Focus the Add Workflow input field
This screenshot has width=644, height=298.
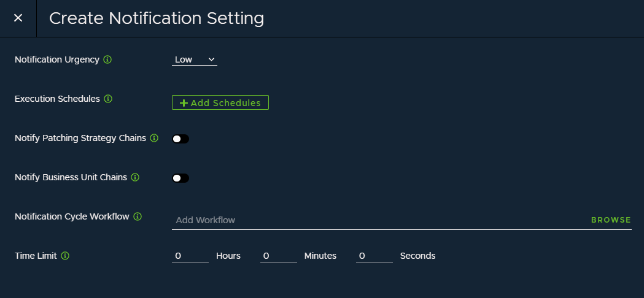[380, 220]
